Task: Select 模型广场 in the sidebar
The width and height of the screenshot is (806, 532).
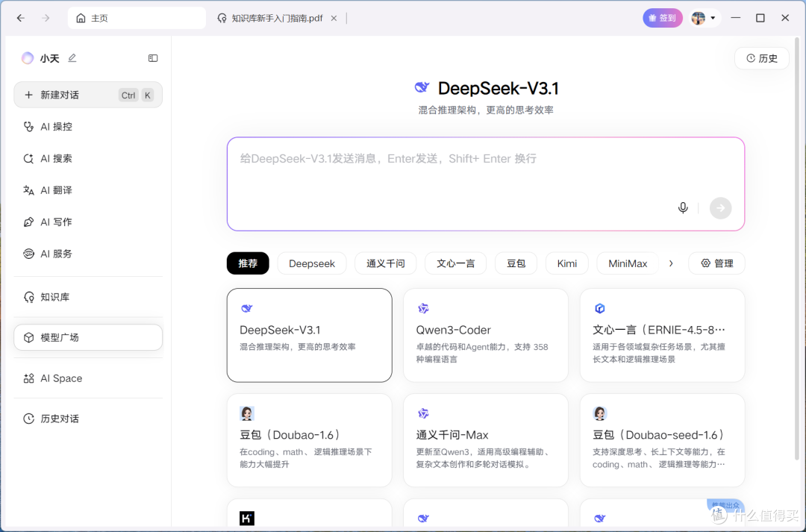Action: (x=88, y=337)
